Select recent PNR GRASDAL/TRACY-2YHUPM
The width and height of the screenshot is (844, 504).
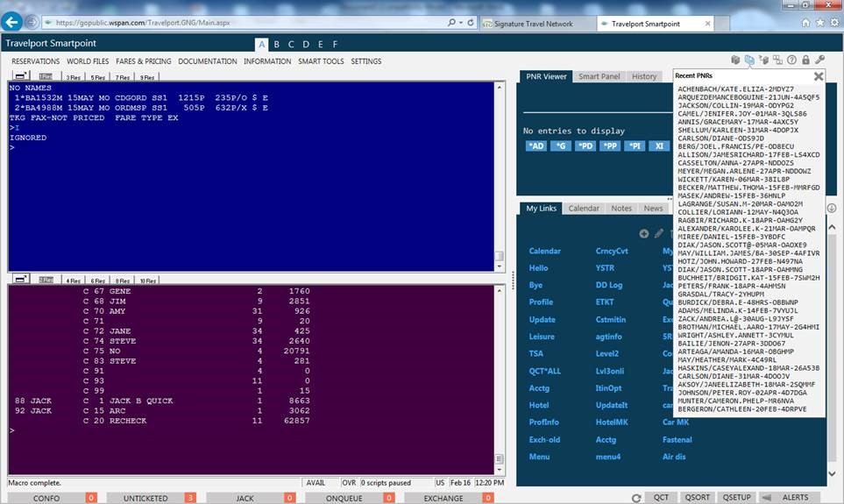(x=720, y=295)
